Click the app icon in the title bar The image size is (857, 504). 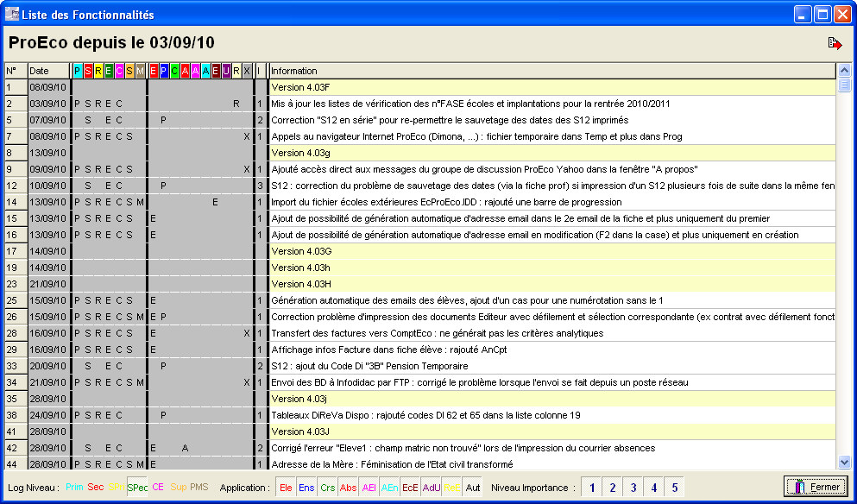click(12, 14)
